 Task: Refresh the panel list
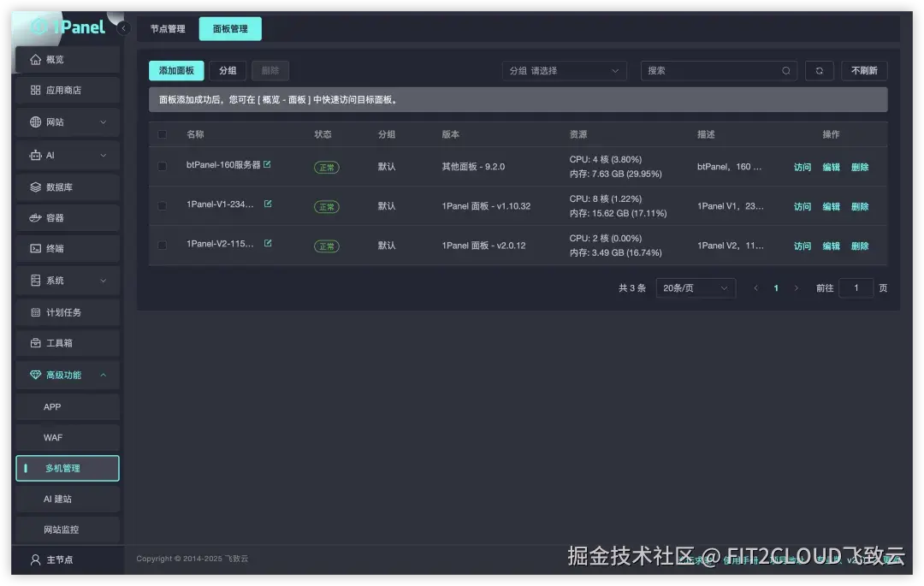click(819, 71)
